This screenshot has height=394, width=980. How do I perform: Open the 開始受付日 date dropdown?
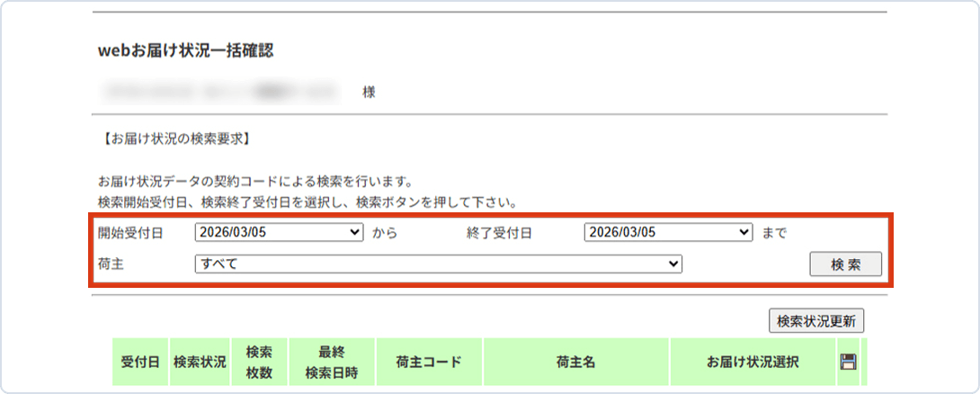click(279, 232)
